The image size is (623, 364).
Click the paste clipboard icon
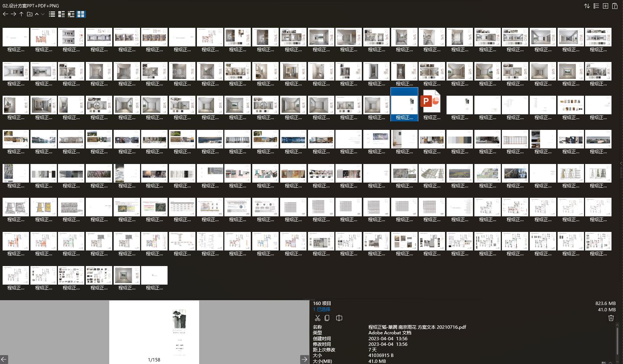point(615,6)
